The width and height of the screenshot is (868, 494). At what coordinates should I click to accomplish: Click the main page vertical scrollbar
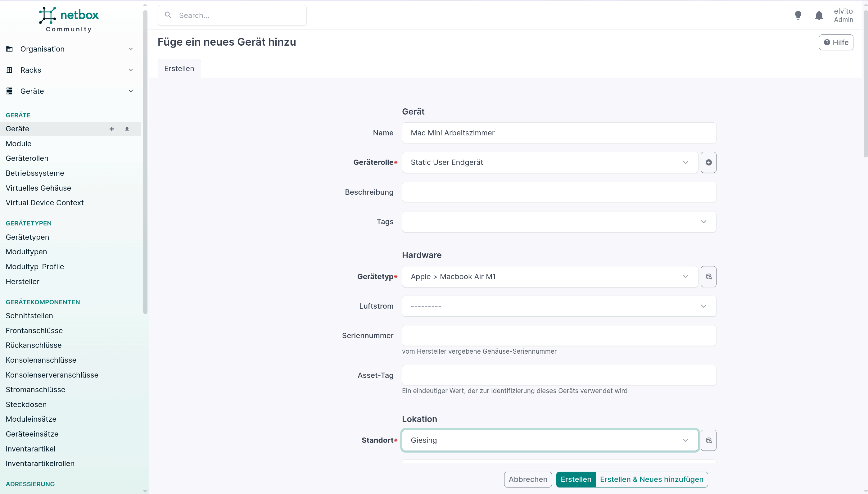(865, 84)
